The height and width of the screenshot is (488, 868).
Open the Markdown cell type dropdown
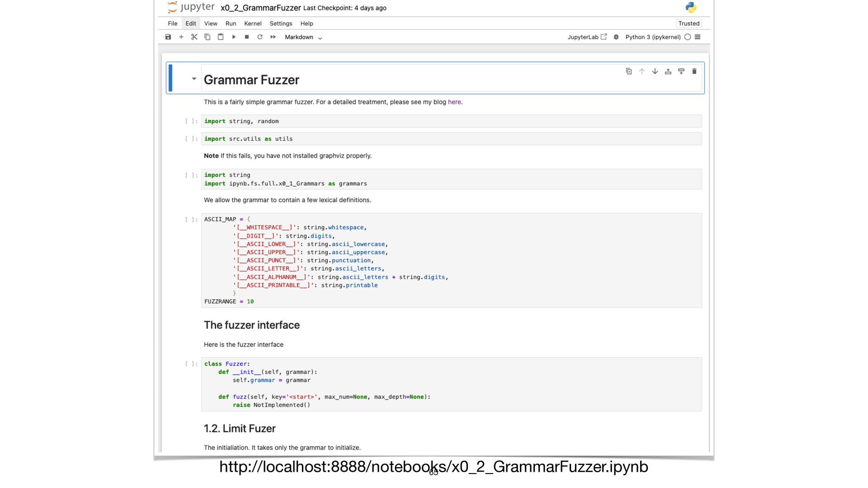click(303, 38)
